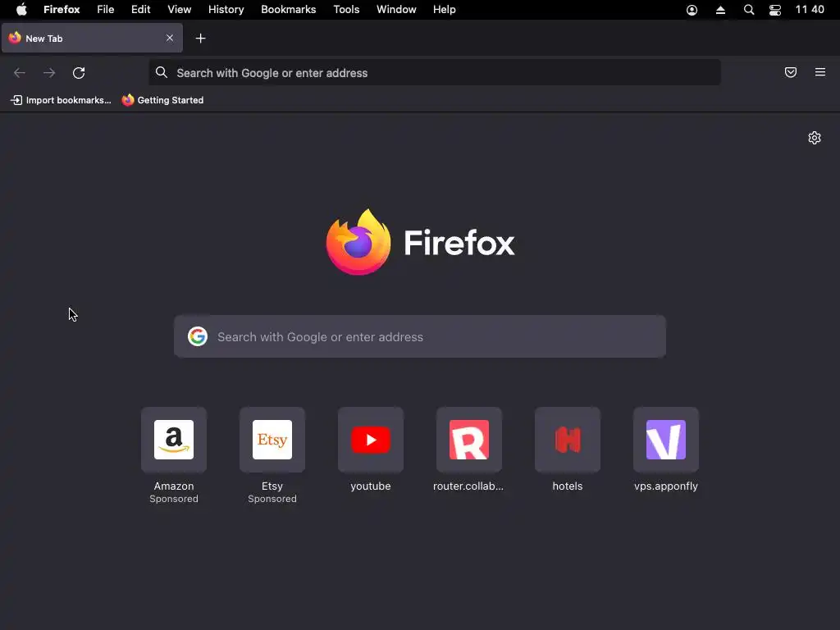Select the New Tab tab
840x630 pixels.
coord(92,38)
